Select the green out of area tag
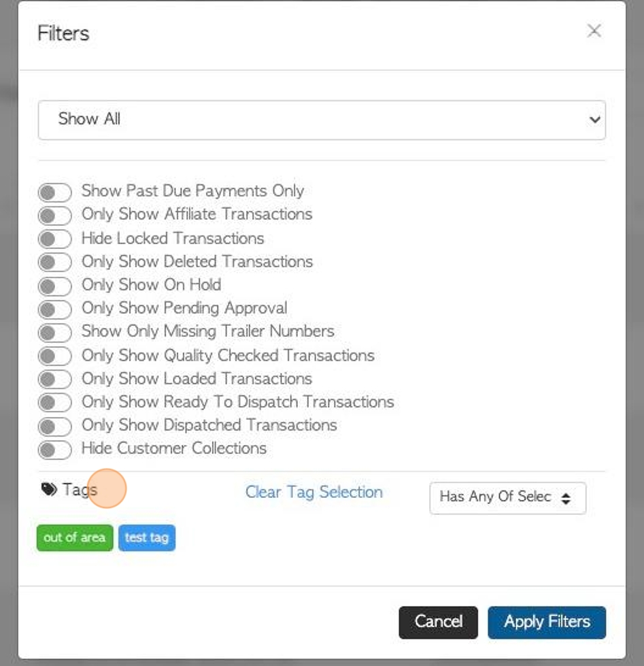 (75, 537)
